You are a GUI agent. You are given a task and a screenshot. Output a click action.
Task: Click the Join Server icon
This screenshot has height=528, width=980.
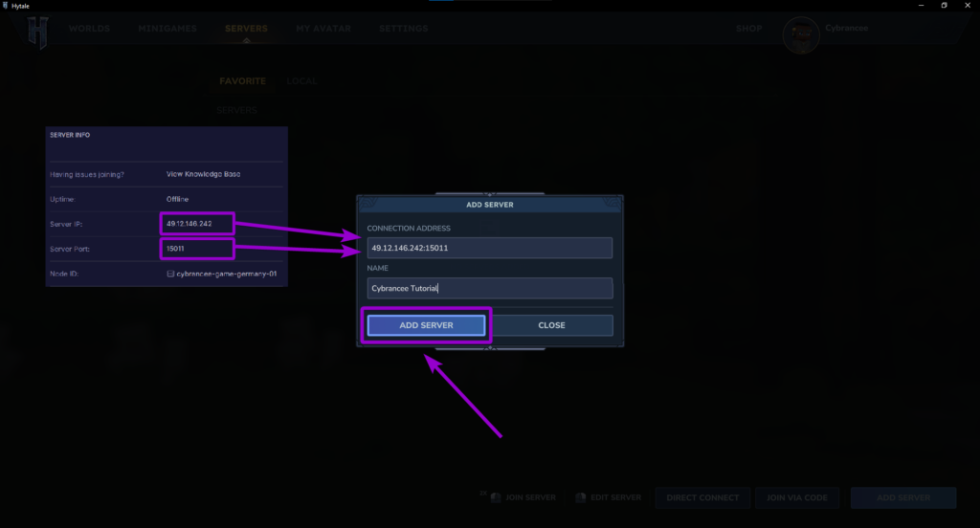[496, 497]
